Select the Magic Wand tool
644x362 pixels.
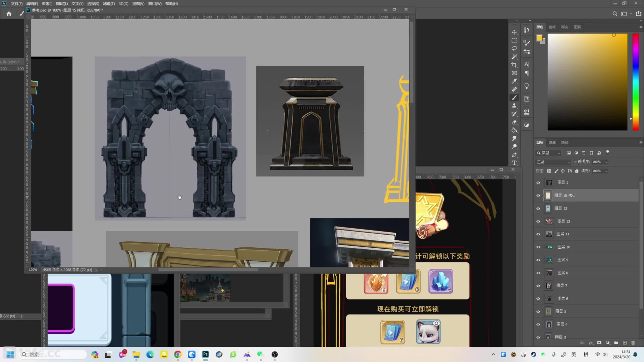[514, 57]
